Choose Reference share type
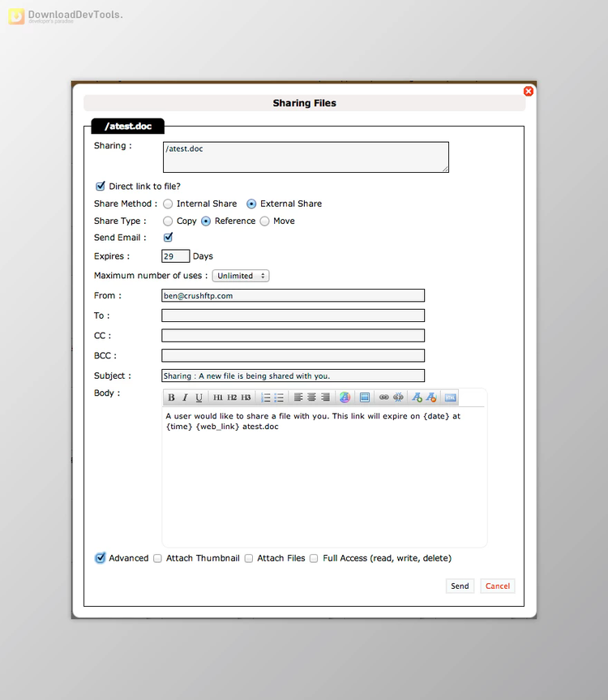Image resolution: width=608 pixels, height=700 pixels. (206, 221)
